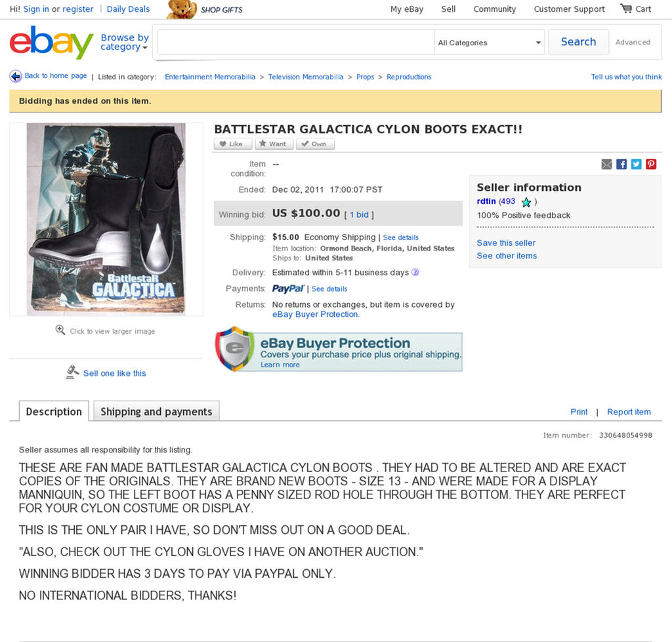This screenshot has height=642, width=672.
Task: Expand the Browse by category menu
Action: pos(124,42)
